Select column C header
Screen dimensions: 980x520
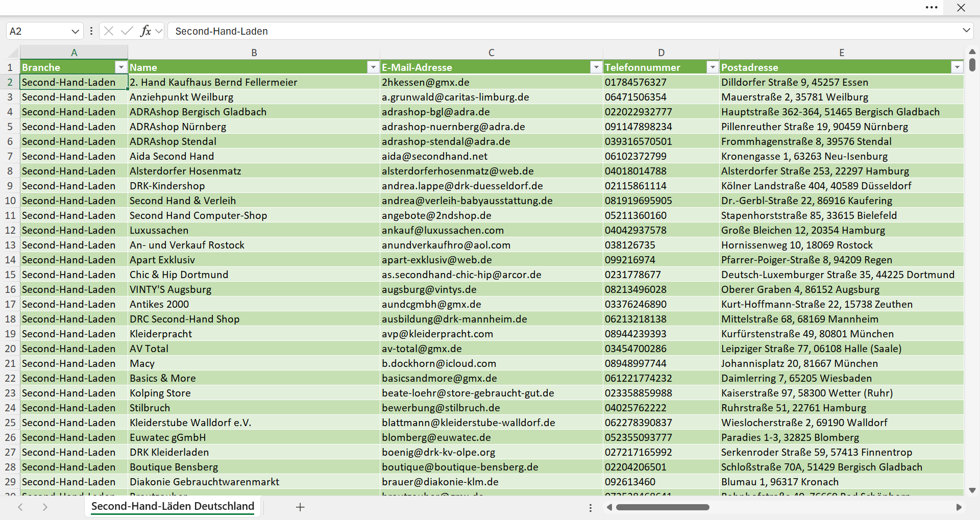[x=491, y=53]
